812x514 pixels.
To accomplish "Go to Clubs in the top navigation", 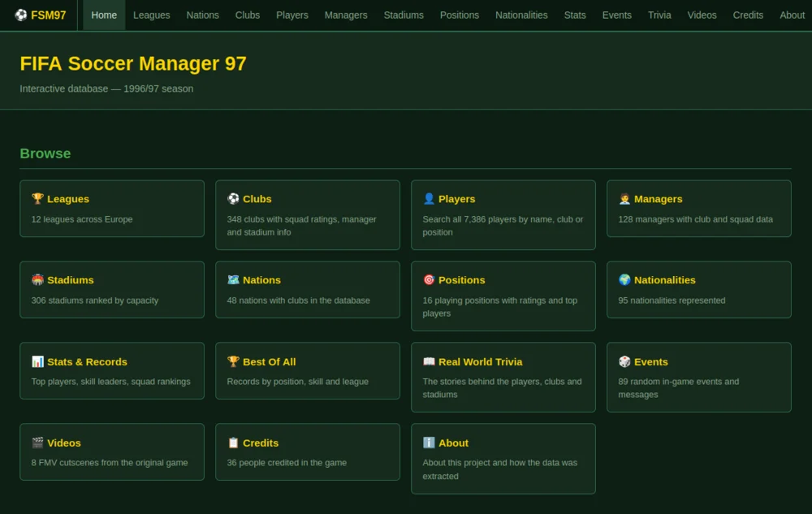I will click(x=248, y=15).
